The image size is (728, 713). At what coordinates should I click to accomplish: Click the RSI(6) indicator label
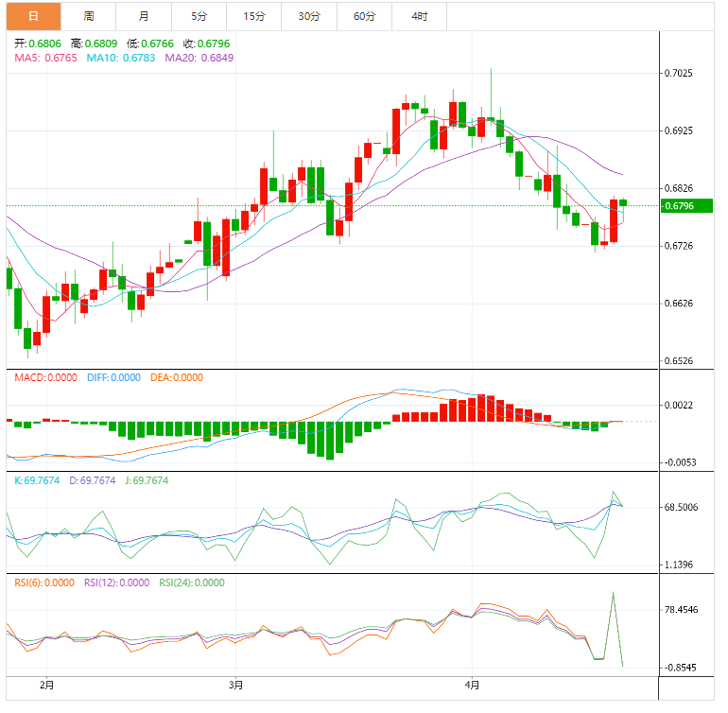(43, 583)
